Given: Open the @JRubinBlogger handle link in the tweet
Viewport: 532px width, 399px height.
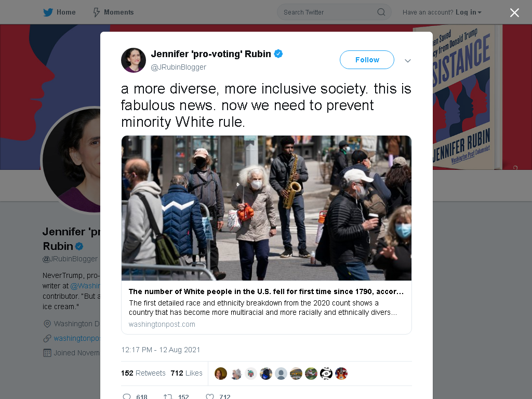Looking at the screenshot, I should coord(179,67).
